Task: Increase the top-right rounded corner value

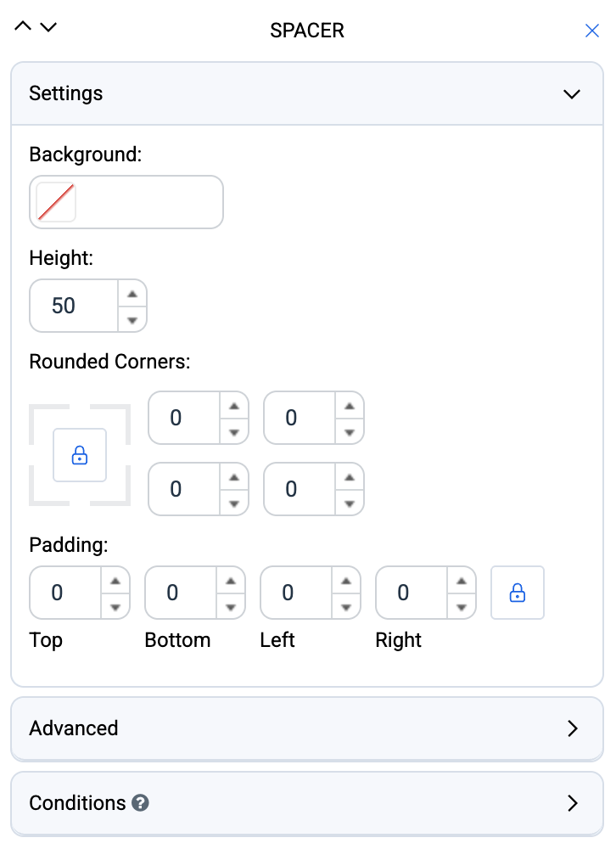Action: 349,406
